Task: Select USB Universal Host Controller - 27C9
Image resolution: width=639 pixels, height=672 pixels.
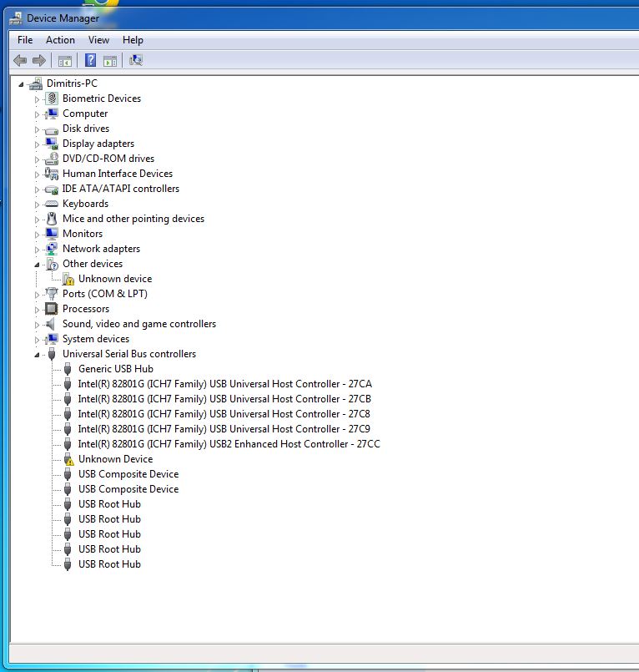Action: pyautogui.click(x=224, y=429)
